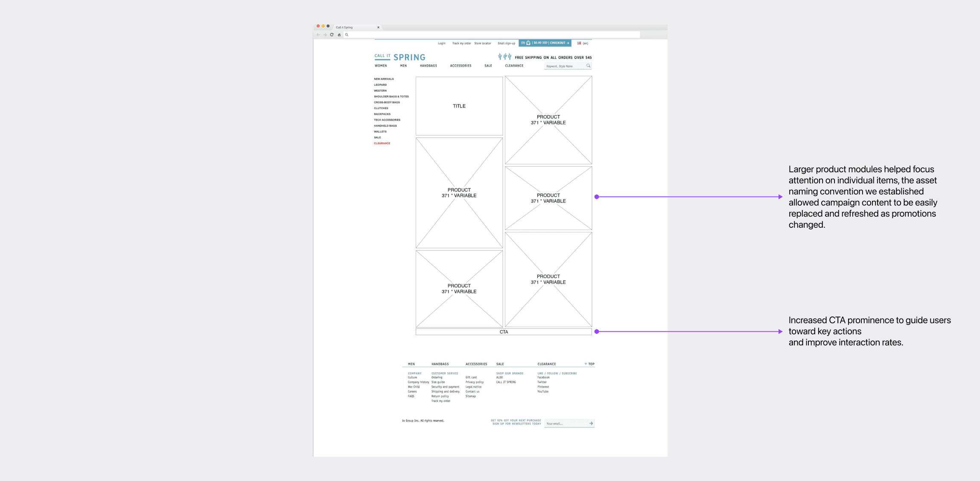Screen dimensions: 980x481
Task: Click the browser reload icon
Action: pos(332,35)
